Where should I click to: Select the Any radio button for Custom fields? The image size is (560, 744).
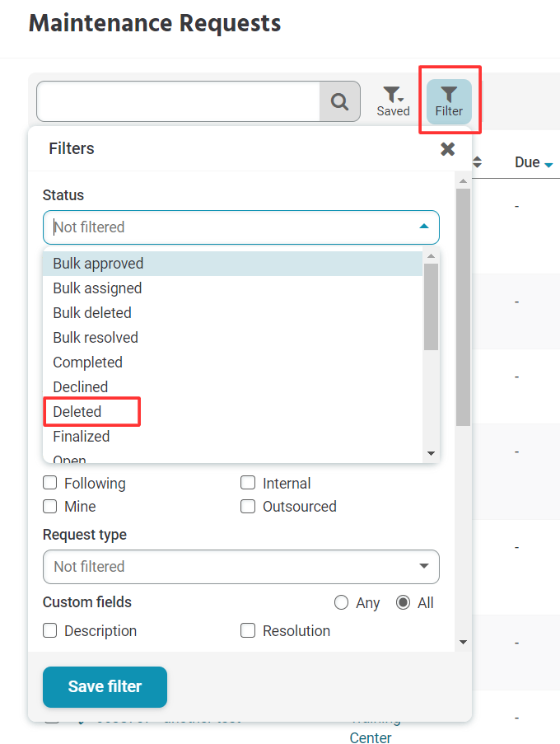click(342, 602)
